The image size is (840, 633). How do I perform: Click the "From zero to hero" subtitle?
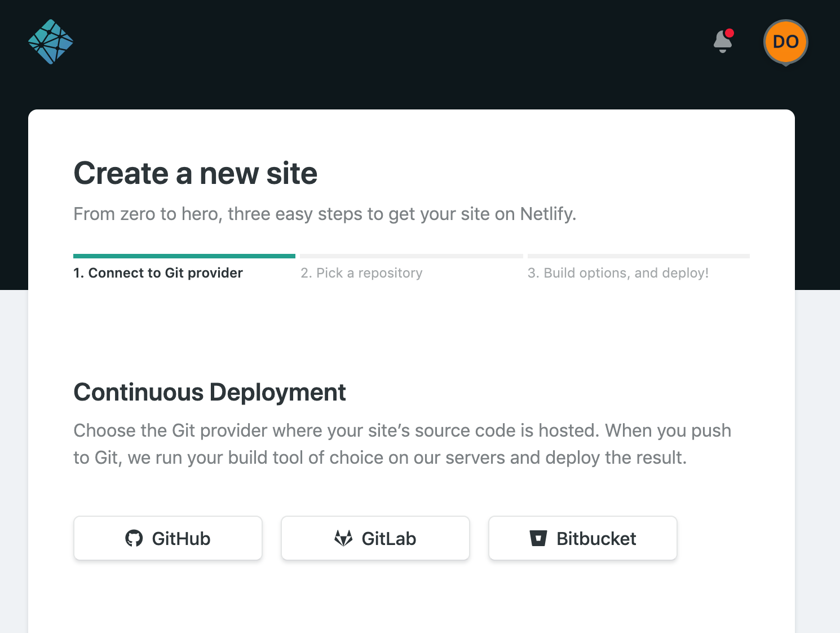325,214
